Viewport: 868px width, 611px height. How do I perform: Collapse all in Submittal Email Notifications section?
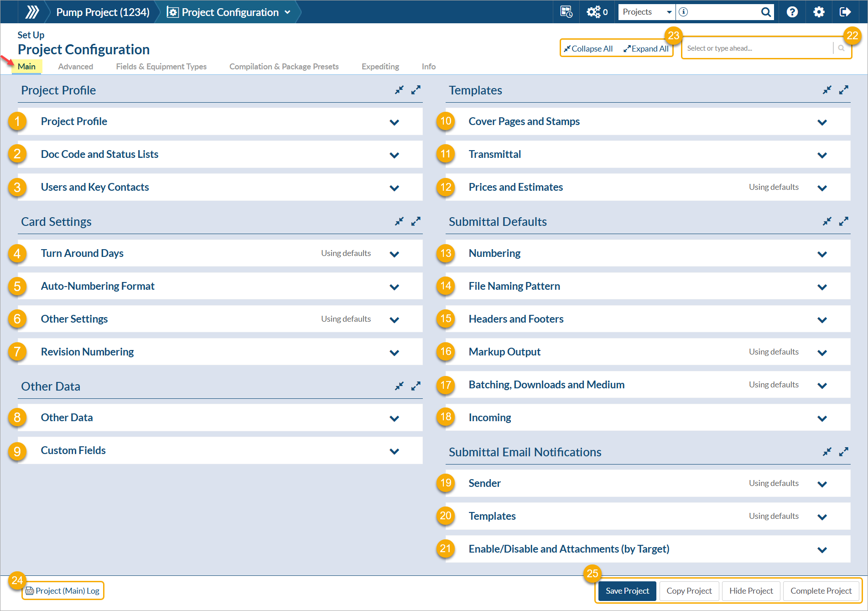(827, 452)
